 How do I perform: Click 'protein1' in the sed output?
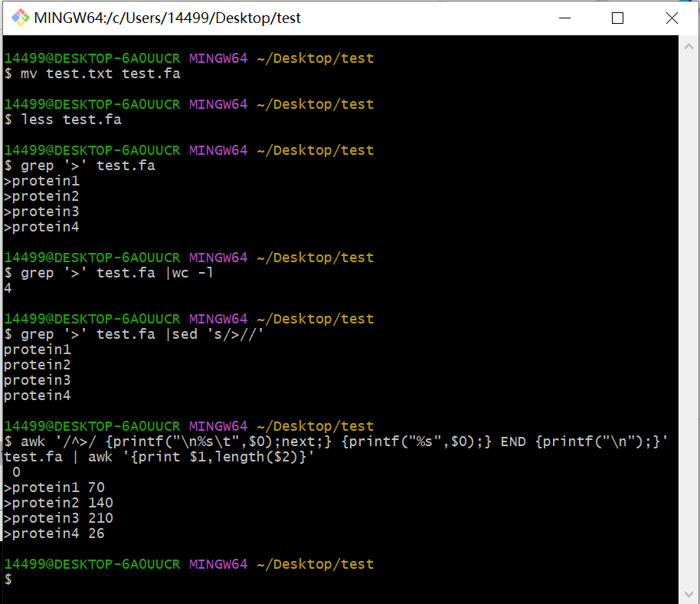[38, 350]
